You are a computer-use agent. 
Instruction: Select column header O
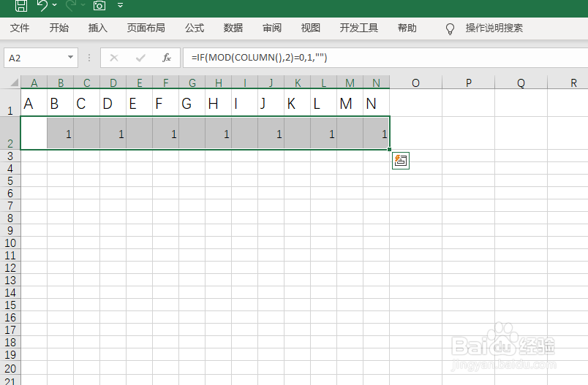[x=416, y=83]
